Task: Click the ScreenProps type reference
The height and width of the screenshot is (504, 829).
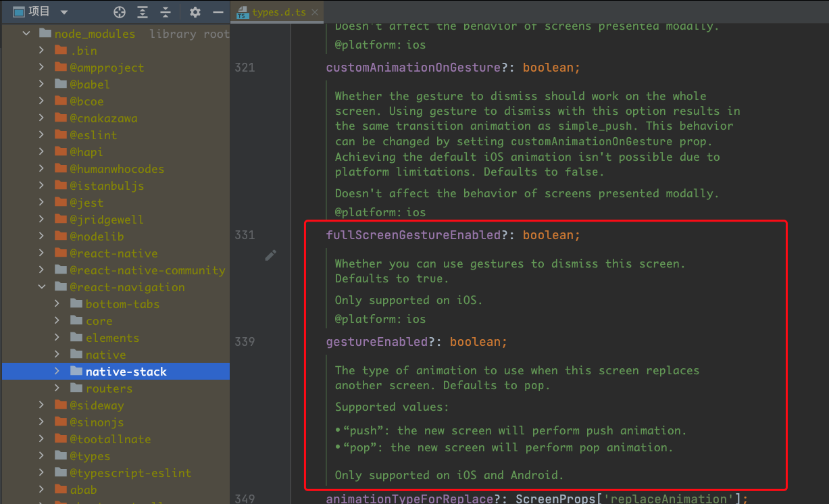Action: click(x=555, y=499)
